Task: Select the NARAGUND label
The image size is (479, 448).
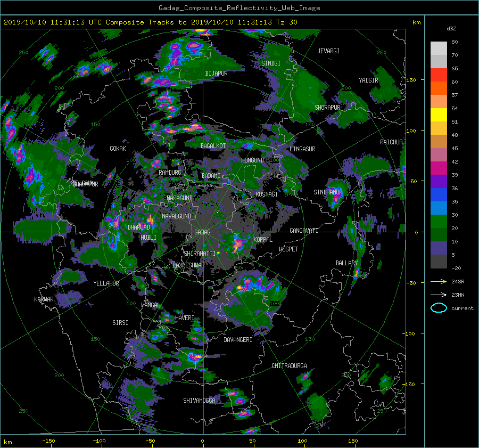Action: (x=180, y=198)
